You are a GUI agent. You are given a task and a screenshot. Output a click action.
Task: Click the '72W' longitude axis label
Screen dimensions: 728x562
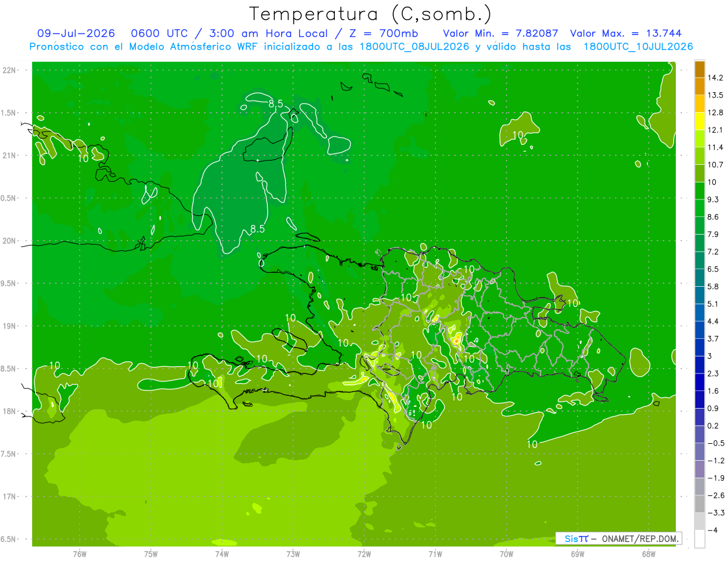click(364, 554)
